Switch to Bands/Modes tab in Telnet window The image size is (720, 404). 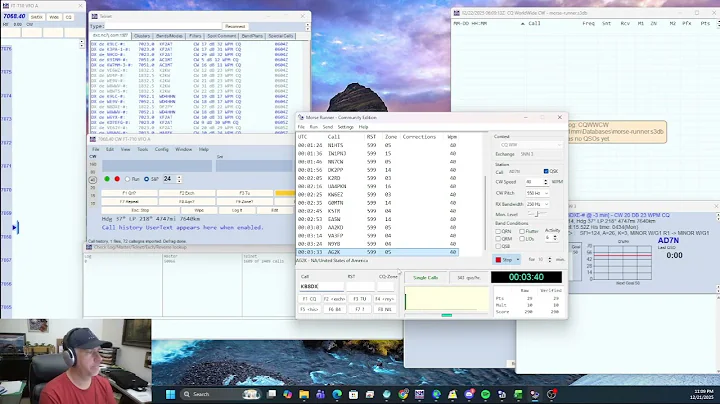tap(169, 36)
